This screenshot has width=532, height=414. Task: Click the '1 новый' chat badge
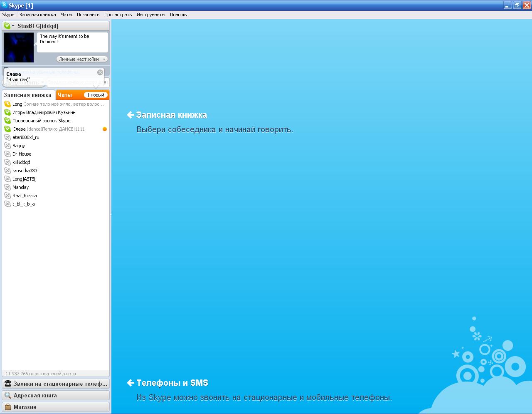point(96,95)
